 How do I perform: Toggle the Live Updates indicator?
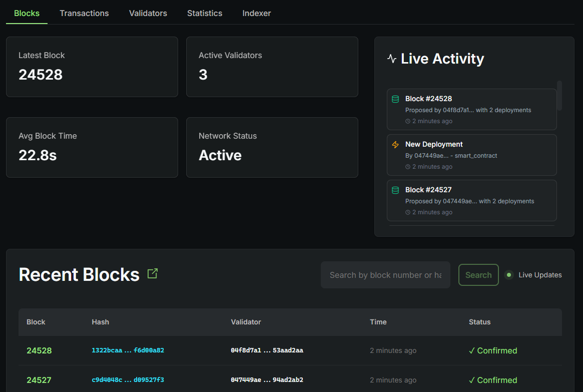509,275
